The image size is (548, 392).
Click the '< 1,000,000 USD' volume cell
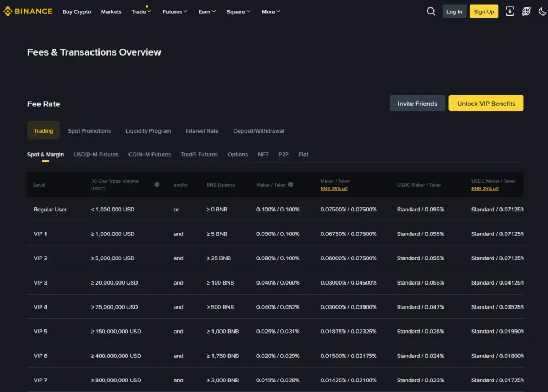click(x=112, y=209)
